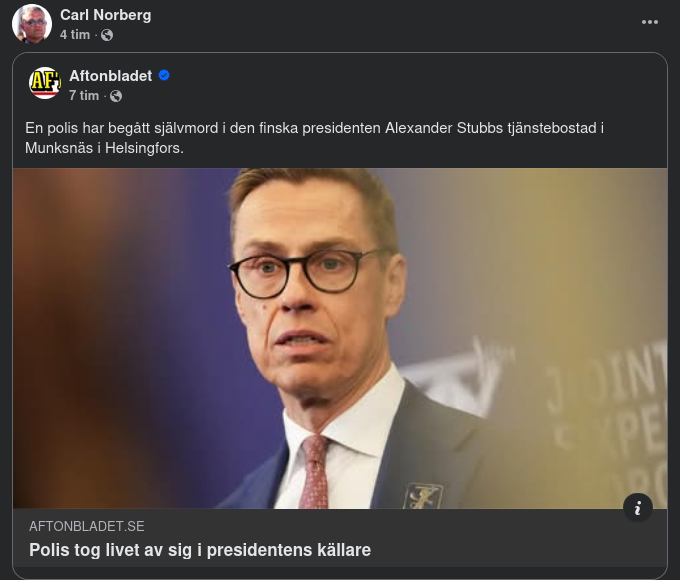Click the man's glasses in the article photo

300,268
